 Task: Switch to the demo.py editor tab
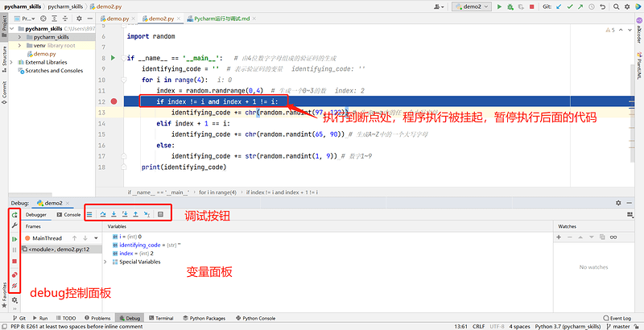(114, 18)
